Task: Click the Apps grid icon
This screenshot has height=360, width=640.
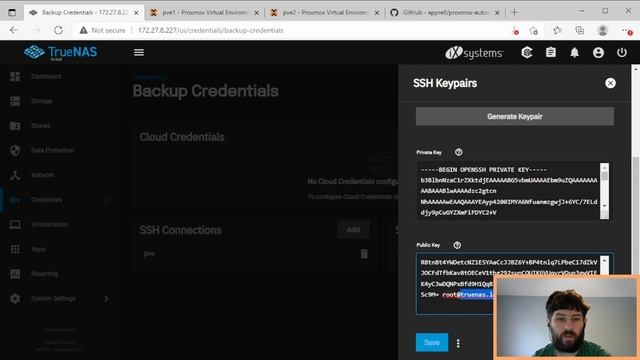Action: [15, 249]
